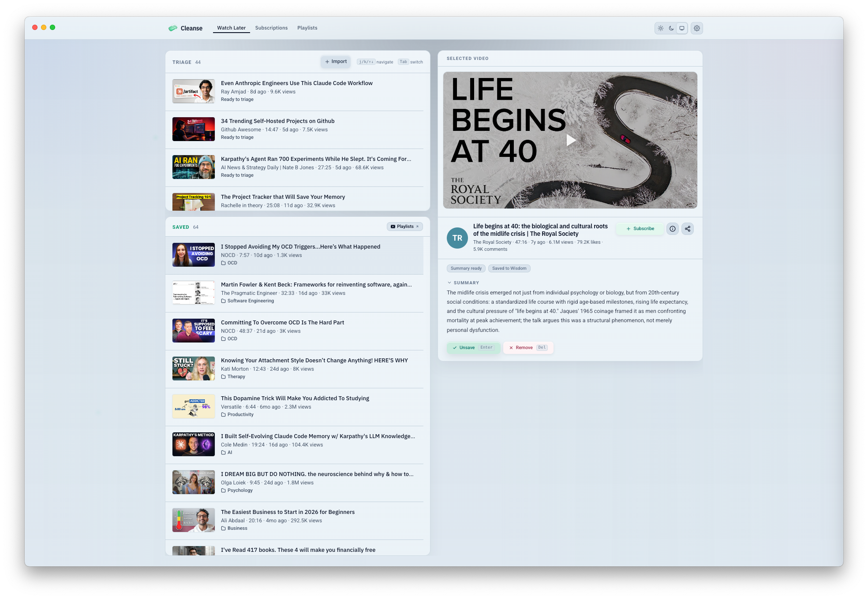The height and width of the screenshot is (599, 868).
Task: Click the Therapy folder icon
Action: (x=223, y=377)
